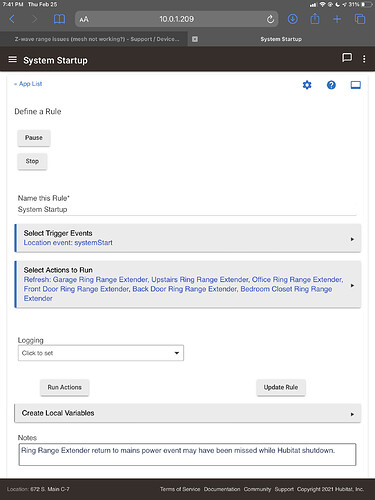Open Safari downloads icon
The image size is (375, 500).
pyautogui.click(x=293, y=19)
